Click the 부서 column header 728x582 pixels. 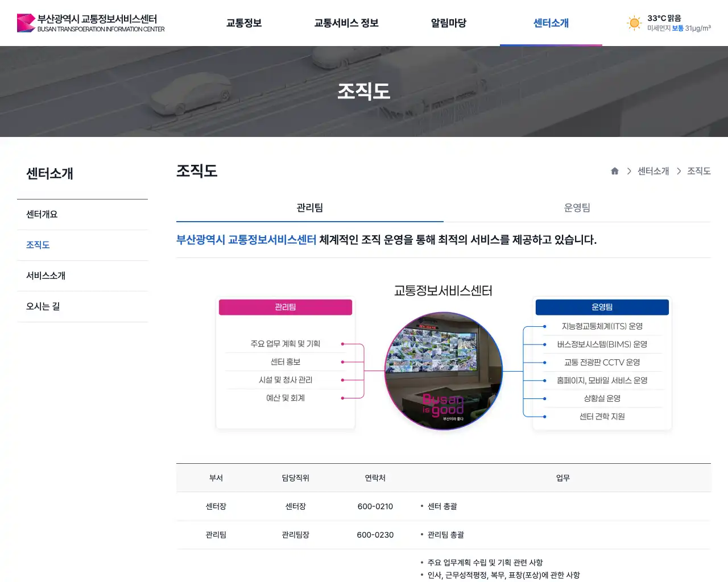[x=216, y=478]
